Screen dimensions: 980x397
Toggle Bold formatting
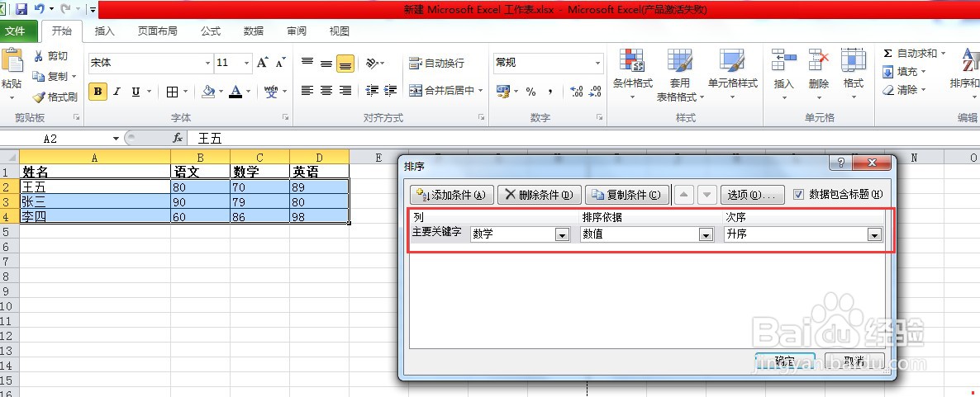coord(98,92)
